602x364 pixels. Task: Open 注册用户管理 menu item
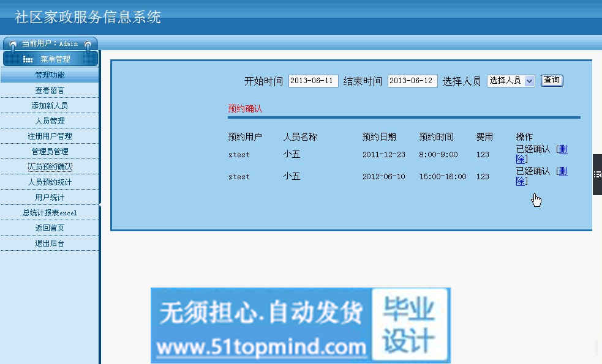[50, 136]
